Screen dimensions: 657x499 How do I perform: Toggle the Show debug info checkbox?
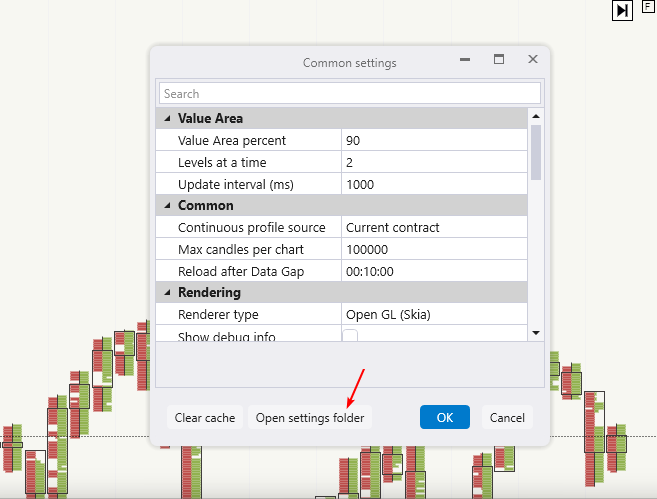351,337
